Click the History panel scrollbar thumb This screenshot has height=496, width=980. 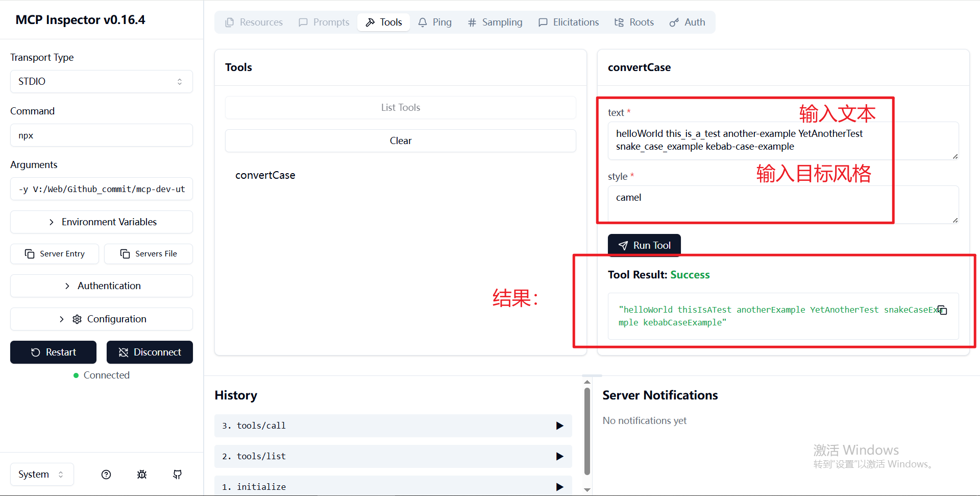click(587, 432)
